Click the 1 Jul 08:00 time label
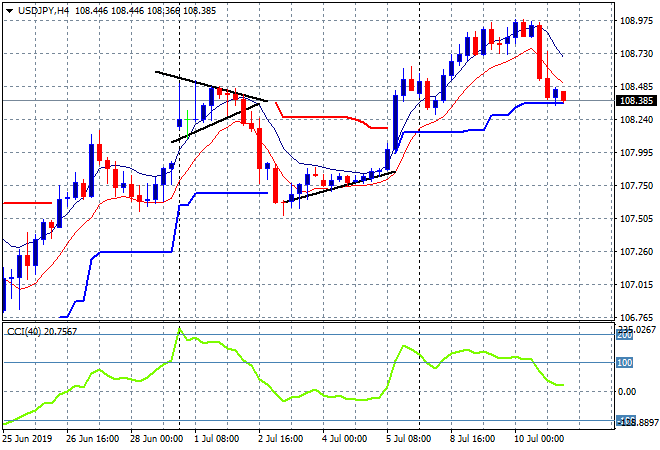The image size is (660, 450). click(x=217, y=439)
